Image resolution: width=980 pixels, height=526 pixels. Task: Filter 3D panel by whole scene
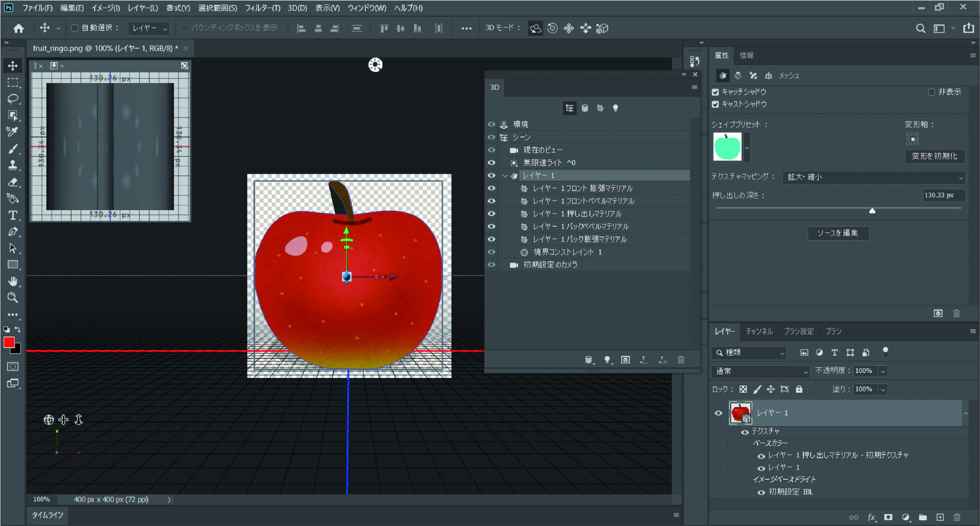click(570, 108)
